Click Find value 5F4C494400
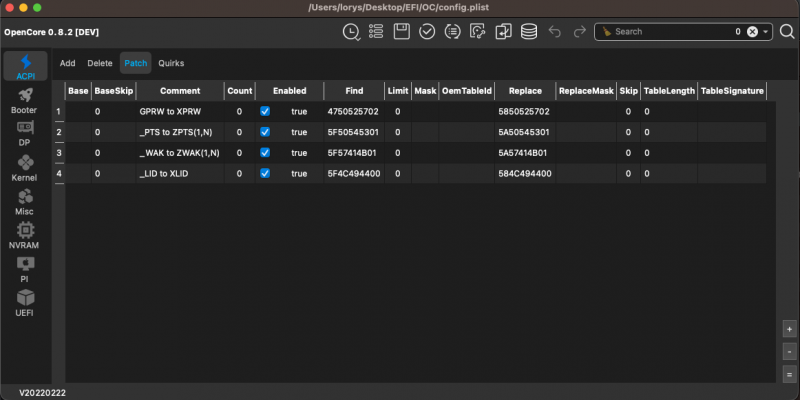Screen dimensions: 800x400 coord(354,173)
